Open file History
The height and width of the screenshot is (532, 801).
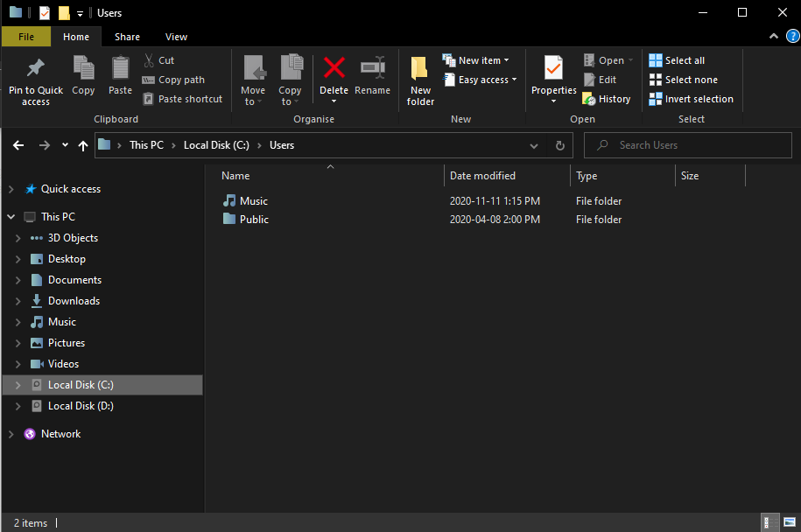(607, 99)
